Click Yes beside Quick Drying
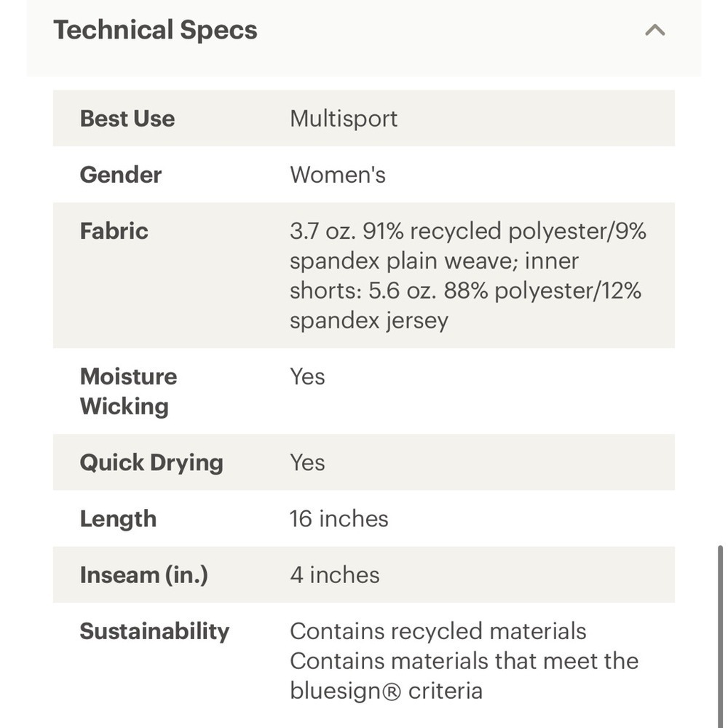Image resolution: width=728 pixels, height=728 pixels. (307, 462)
